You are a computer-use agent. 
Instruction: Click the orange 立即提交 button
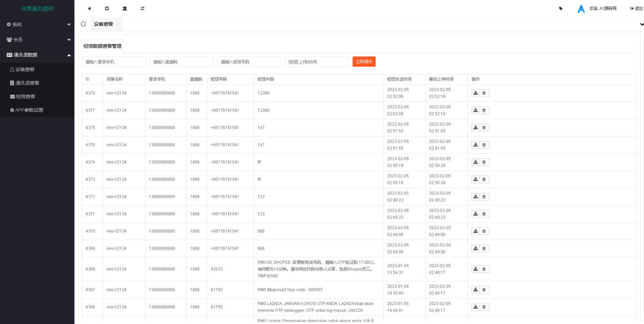[364, 62]
